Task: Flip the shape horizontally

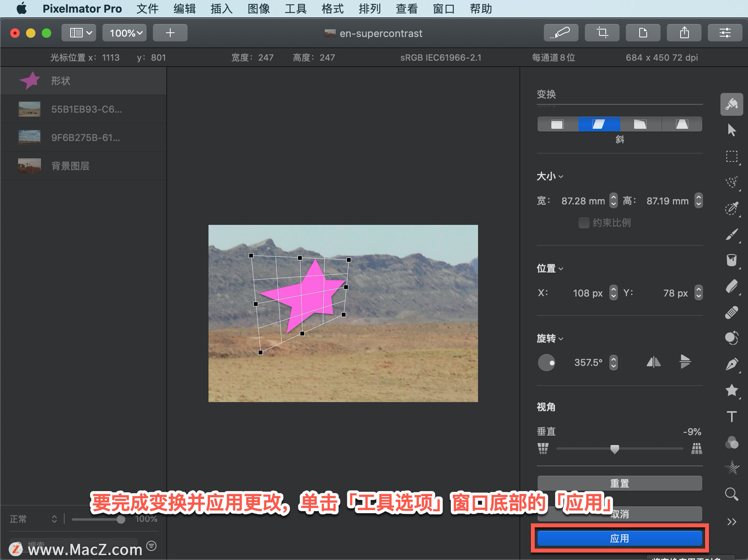Action: point(653,362)
